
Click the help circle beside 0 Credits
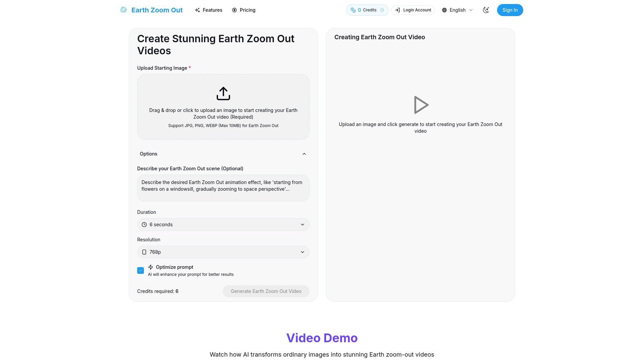point(382,10)
